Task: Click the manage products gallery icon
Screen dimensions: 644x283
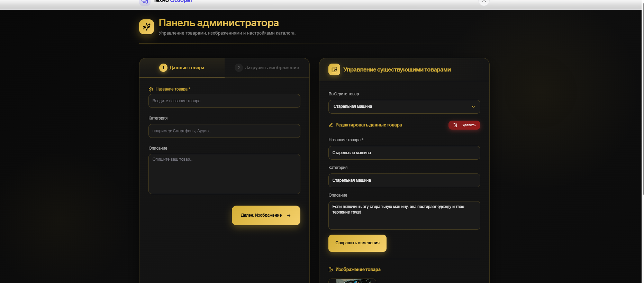Action: 334,69
